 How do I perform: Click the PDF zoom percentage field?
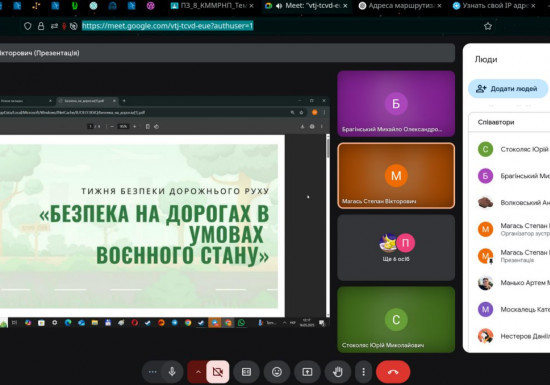click(x=123, y=127)
